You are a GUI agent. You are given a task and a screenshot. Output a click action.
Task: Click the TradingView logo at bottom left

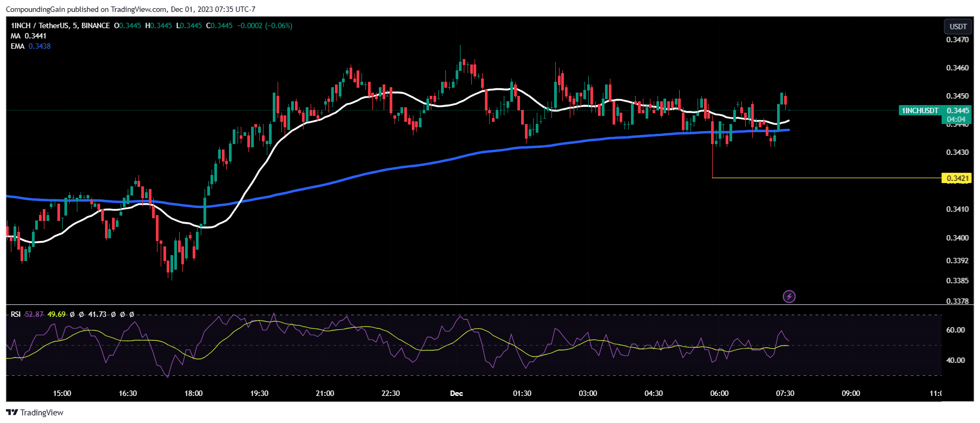coord(35,413)
